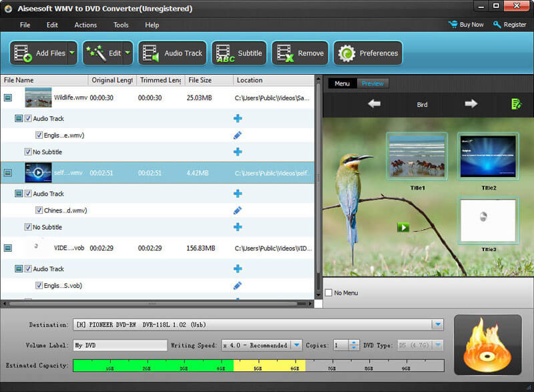Open the Edit menu in menu bar
This screenshot has height=392, width=534.
(52, 25)
